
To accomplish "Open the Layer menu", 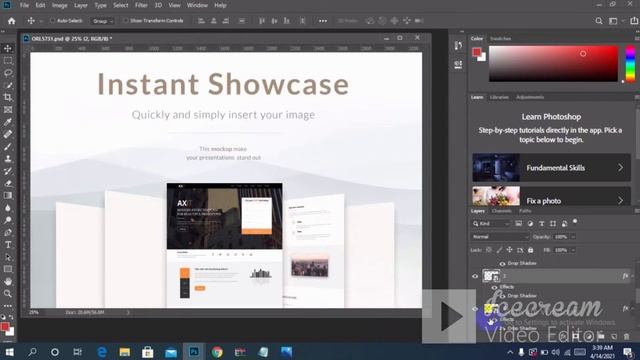I will (81, 5).
